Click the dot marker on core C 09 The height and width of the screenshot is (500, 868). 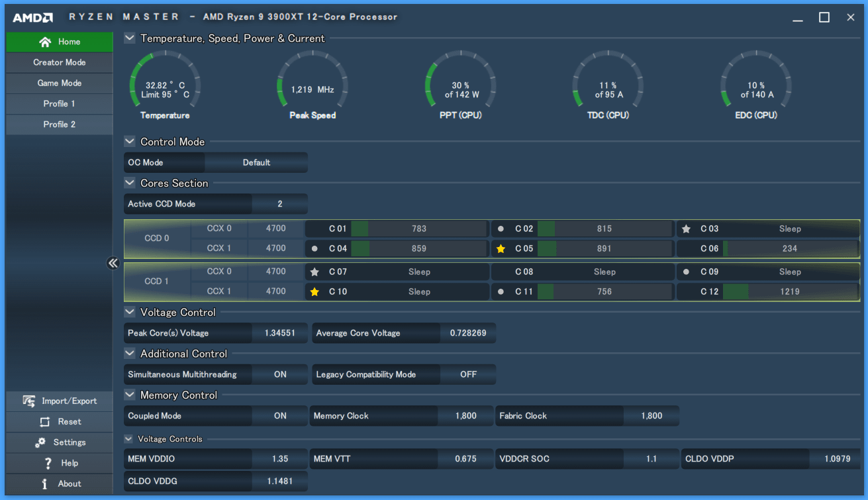[x=686, y=272]
